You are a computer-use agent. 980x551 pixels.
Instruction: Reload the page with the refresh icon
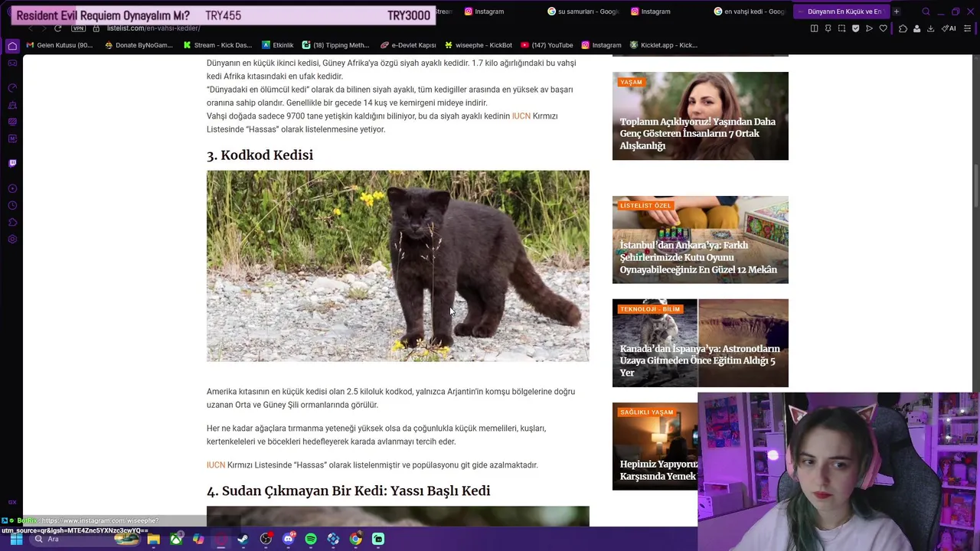coord(57,28)
